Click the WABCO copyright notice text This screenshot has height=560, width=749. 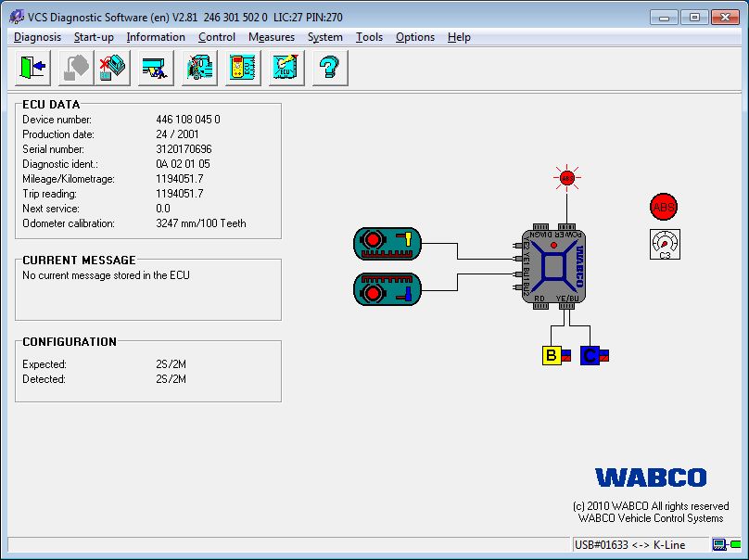(x=651, y=512)
